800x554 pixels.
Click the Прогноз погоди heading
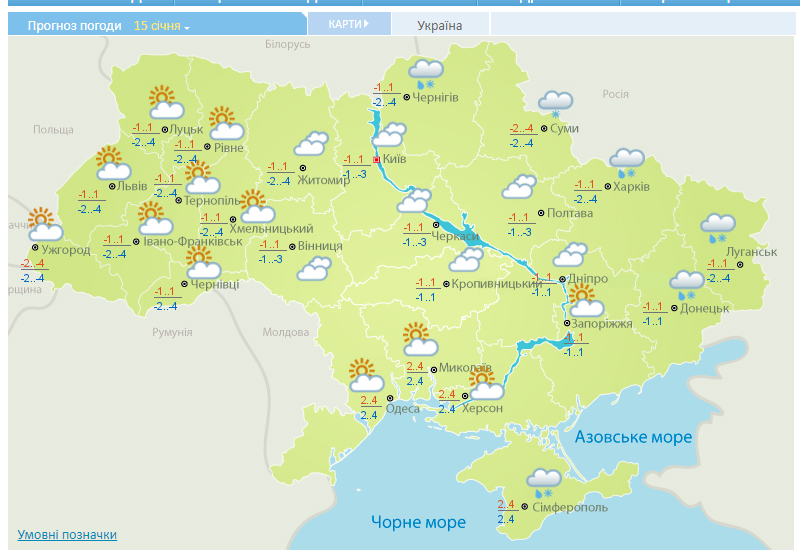tap(74, 26)
